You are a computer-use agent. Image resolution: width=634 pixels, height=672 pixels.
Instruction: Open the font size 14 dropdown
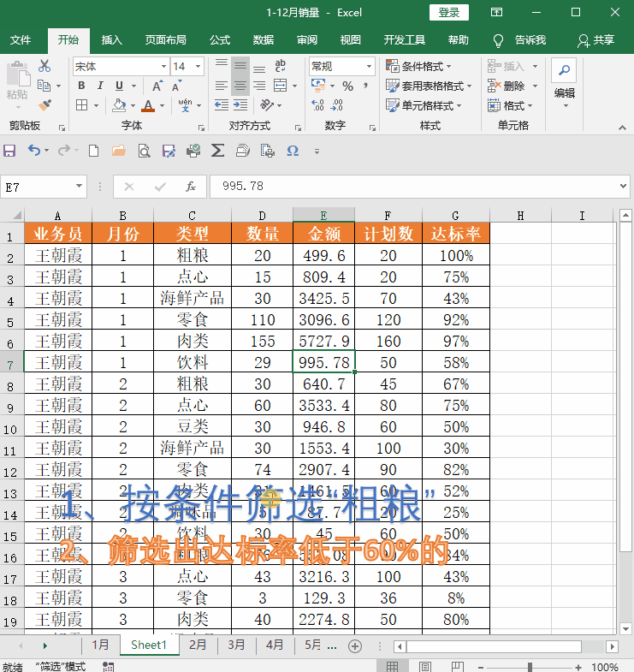(198, 67)
